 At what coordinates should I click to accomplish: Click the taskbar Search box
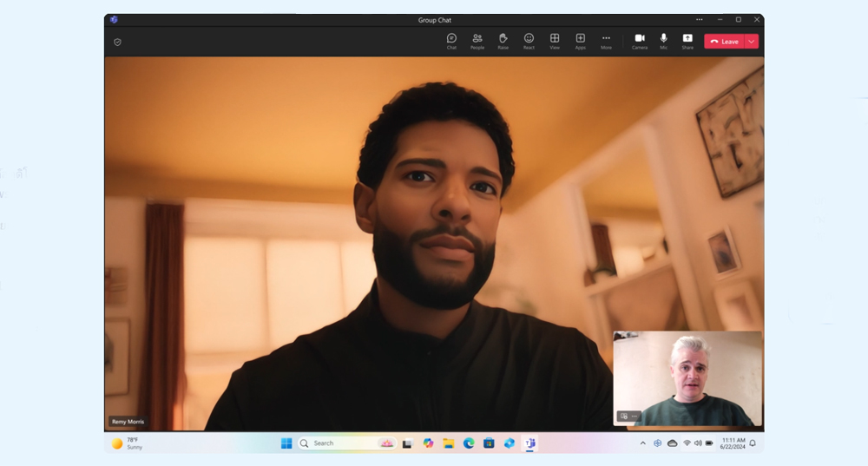click(346, 443)
